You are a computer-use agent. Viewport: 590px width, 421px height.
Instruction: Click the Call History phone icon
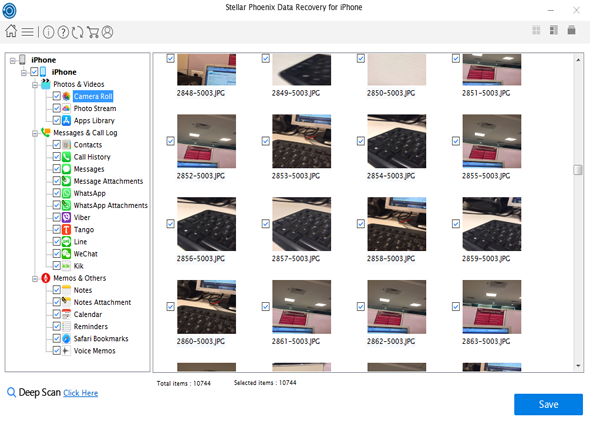click(x=66, y=157)
